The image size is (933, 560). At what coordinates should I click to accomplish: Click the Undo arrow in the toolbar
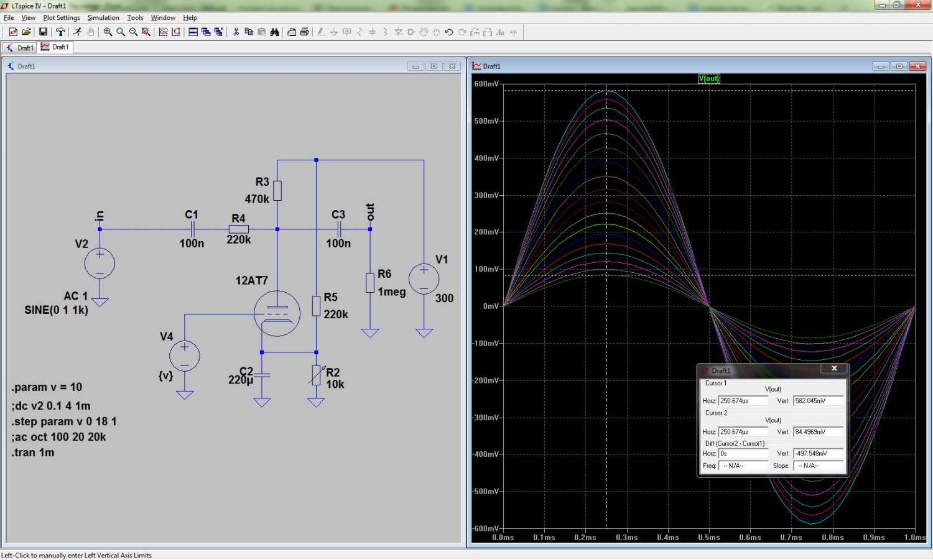pyautogui.click(x=448, y=32)
